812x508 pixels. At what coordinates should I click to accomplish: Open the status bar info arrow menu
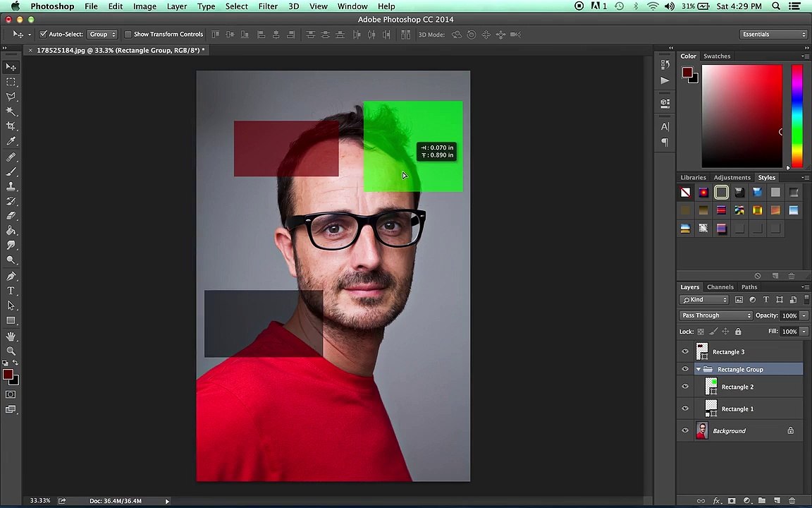(x=167, y=501)
